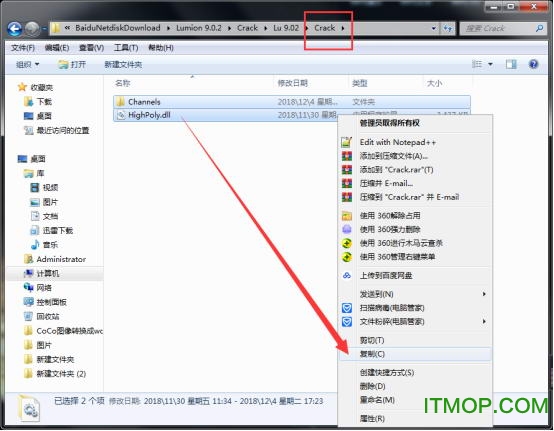Viewport: 554px width, 431px height.
Task: Click Lumion 9.0.2 in address path
Action: click(199, 28)
